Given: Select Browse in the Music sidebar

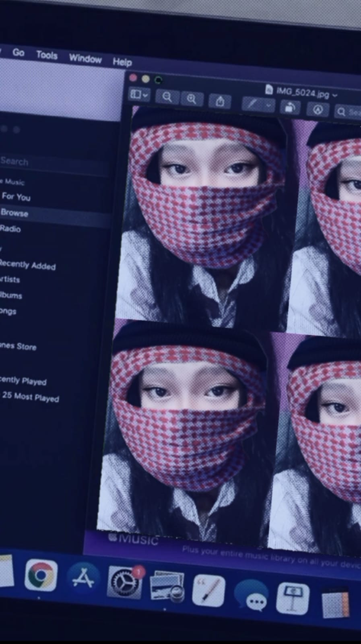Looking at the screenshot, I should coord(14,213).
